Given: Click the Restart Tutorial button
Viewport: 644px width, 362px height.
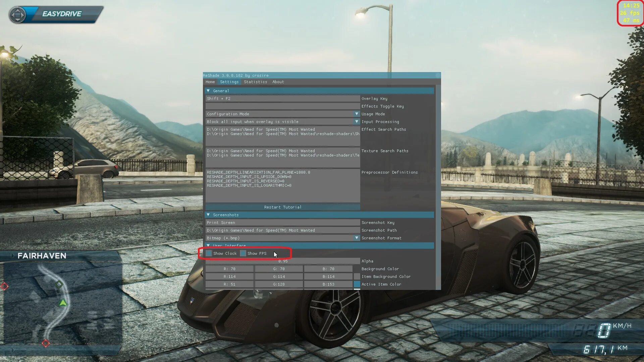Looking at the screenshot, I should coord(283,207).
